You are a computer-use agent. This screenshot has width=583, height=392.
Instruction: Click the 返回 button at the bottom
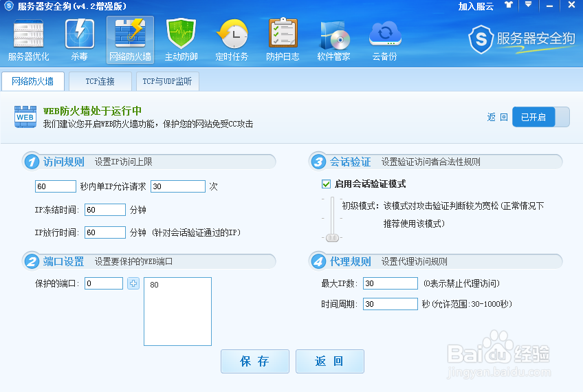pos(330,361)
